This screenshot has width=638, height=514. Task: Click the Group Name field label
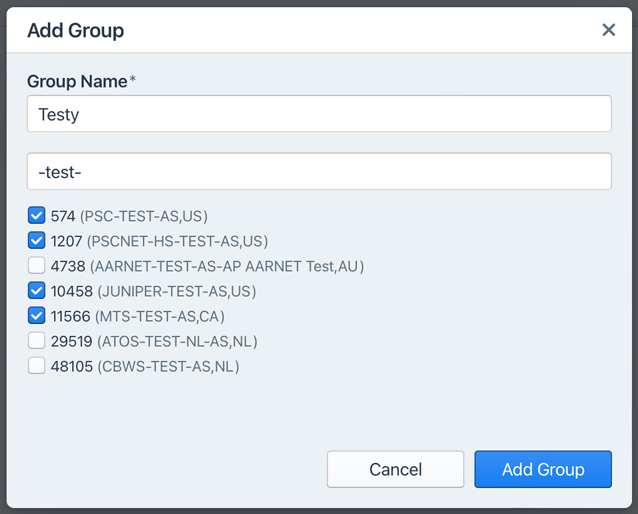pos(76,82)
